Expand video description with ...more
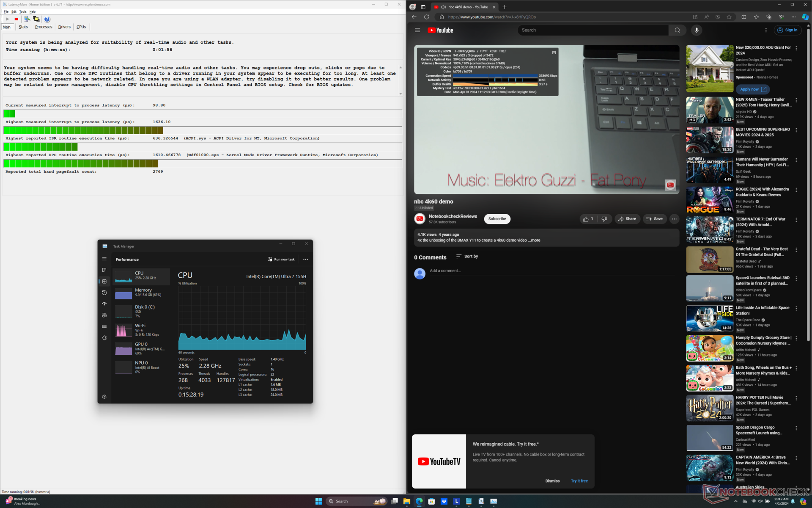 pos(535,240)
